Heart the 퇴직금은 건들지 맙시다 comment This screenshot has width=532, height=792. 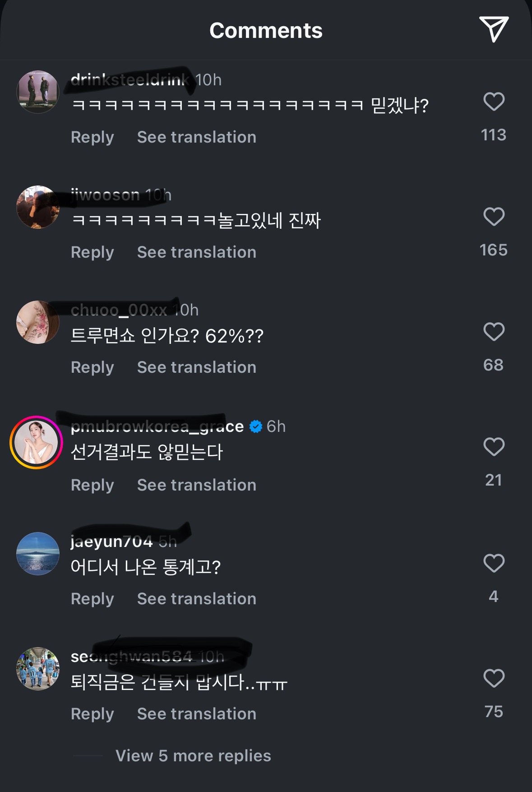pos(494,678)
